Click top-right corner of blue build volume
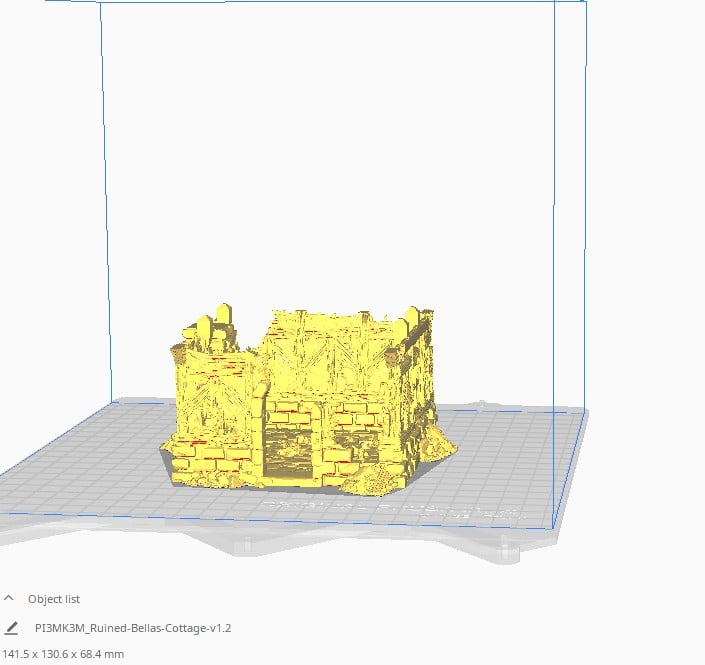The height and width of the screenshot is (665, 705). [585, 3]
